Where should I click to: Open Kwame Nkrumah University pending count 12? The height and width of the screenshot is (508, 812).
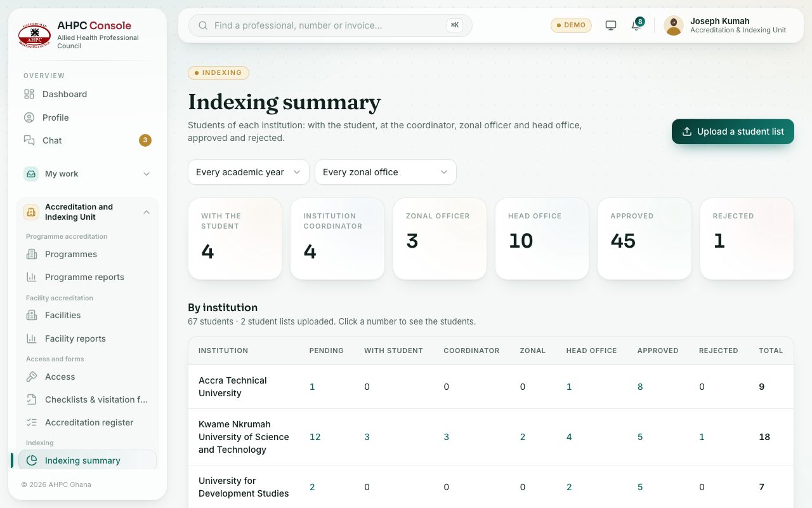[315, 437]
